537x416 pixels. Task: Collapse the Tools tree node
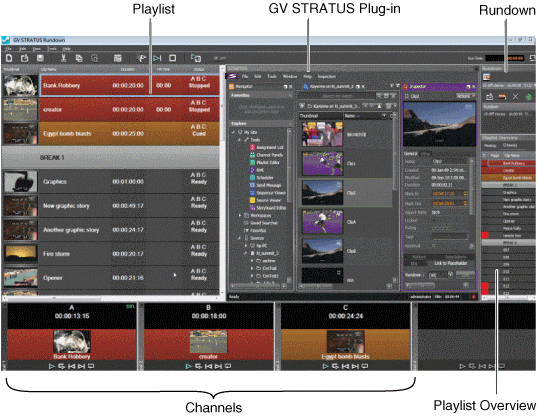tap(239, 140)
